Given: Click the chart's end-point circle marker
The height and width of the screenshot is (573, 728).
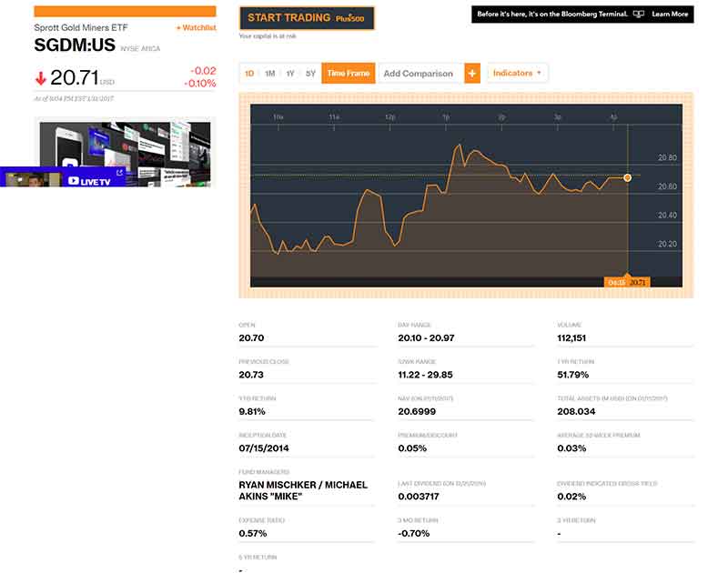Looking at the screenshot, I should [x=627, y=177].
